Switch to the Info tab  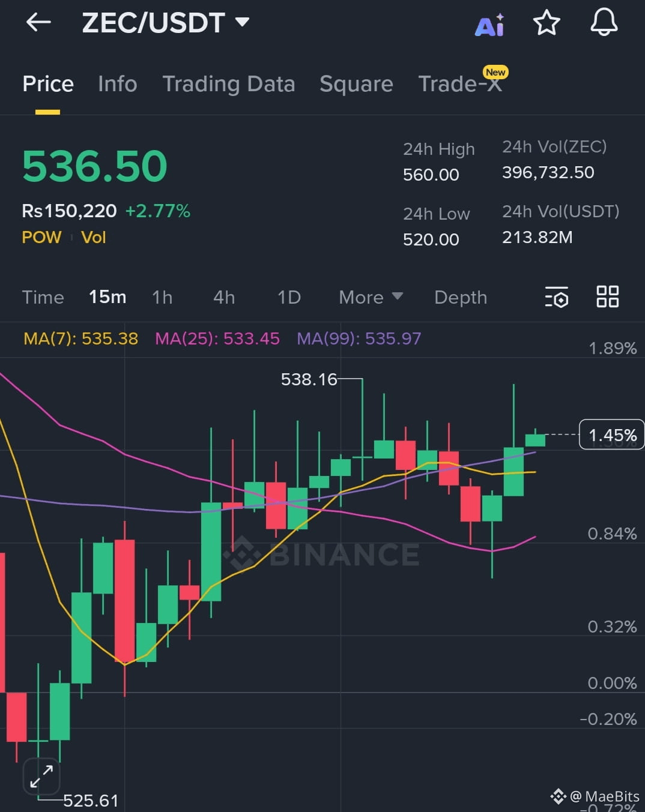[x=118, y=84]
